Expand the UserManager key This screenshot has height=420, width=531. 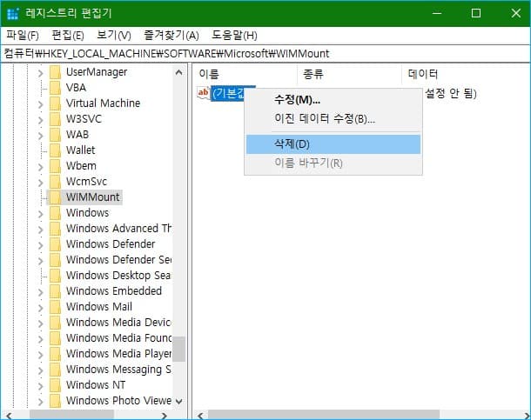click(41, 73)
